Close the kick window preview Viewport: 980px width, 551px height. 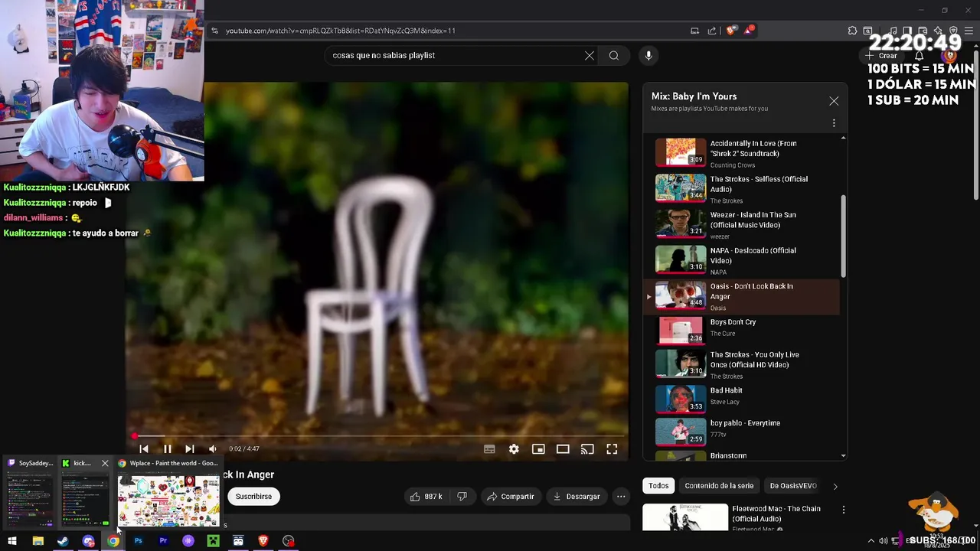point(105,463)
